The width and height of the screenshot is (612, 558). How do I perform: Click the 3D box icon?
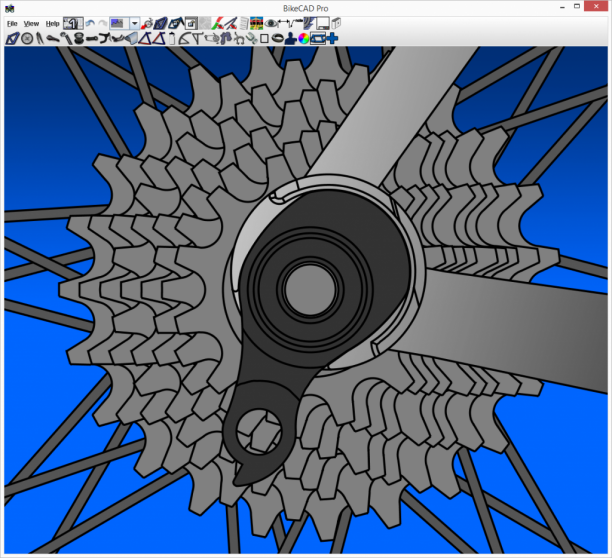336,23
